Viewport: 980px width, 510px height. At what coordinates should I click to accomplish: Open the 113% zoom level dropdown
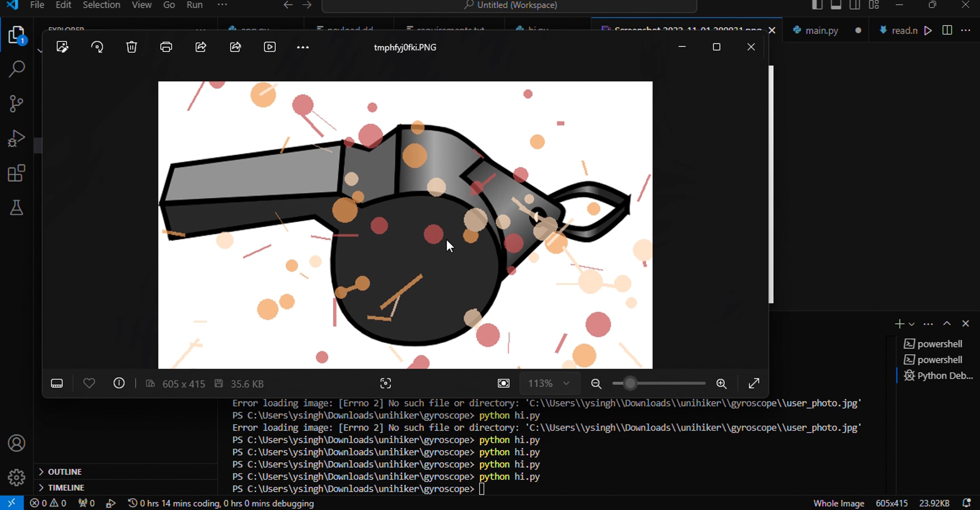(549, 383)
